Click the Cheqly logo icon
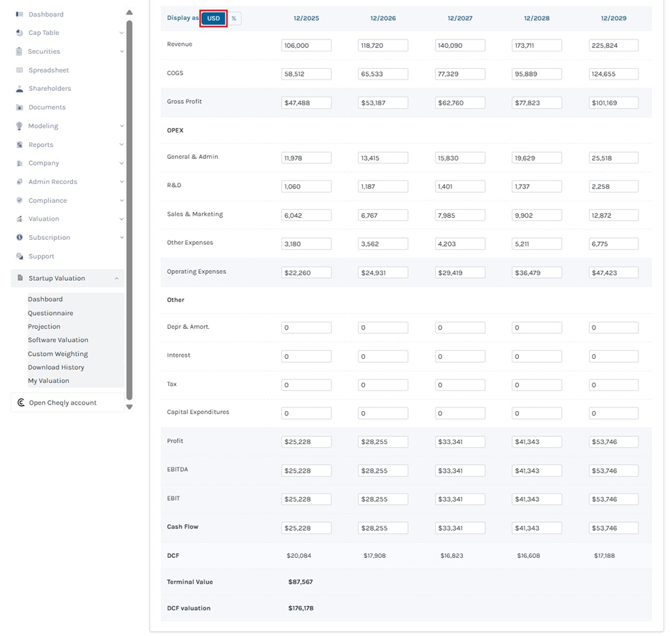 pos(21,403)
